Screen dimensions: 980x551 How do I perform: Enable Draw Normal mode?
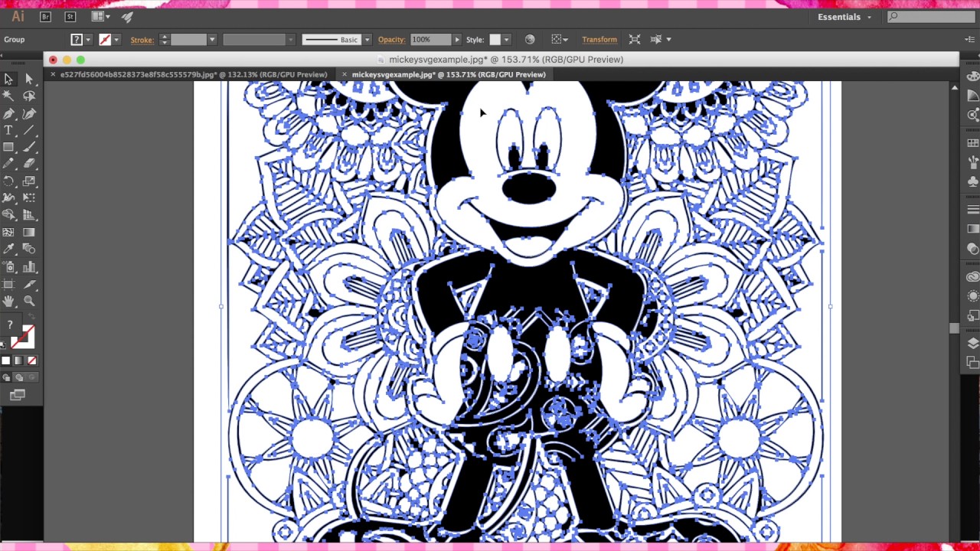[x=6, y=377]
